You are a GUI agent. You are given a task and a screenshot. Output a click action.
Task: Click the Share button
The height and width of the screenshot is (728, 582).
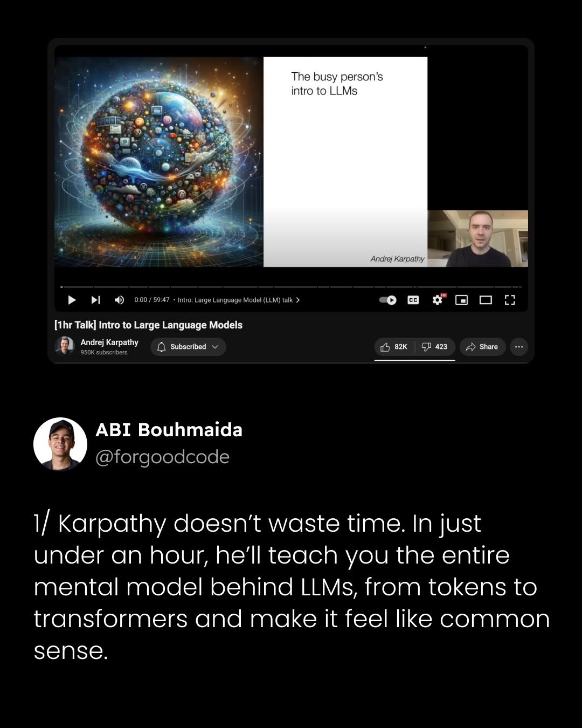click(x=482, y=347)
